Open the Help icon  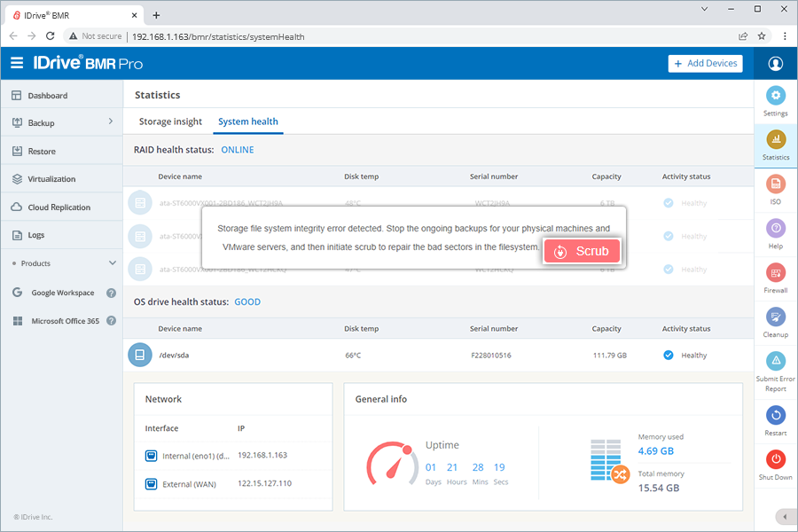pyautogui.click(x=776, y=228)
